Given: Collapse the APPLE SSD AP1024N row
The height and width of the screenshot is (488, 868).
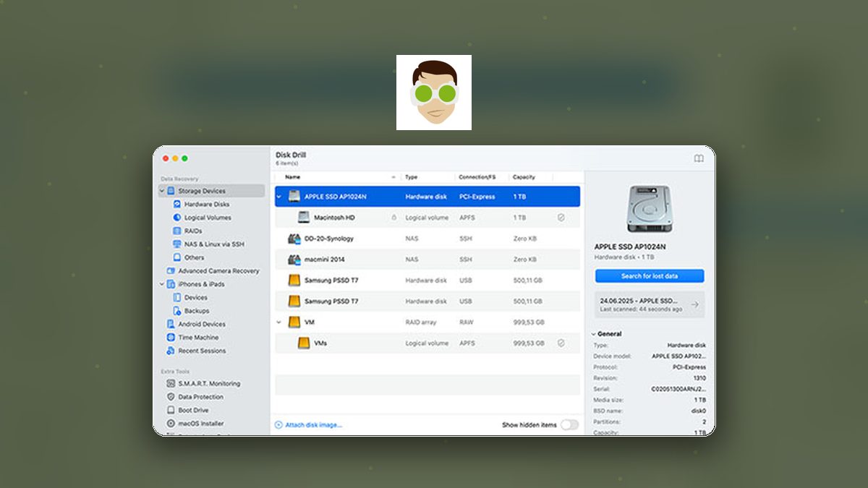Looking at the screenshot, I should point(279,197).
